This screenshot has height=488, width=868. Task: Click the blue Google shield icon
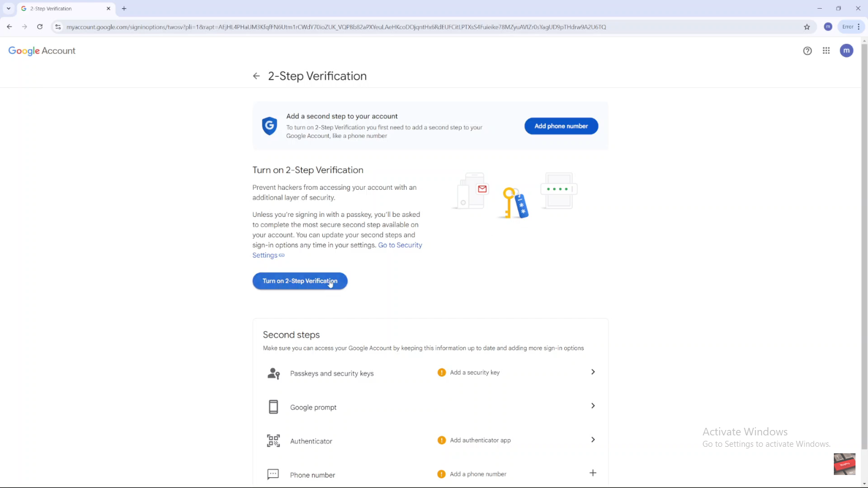[270, 126]
